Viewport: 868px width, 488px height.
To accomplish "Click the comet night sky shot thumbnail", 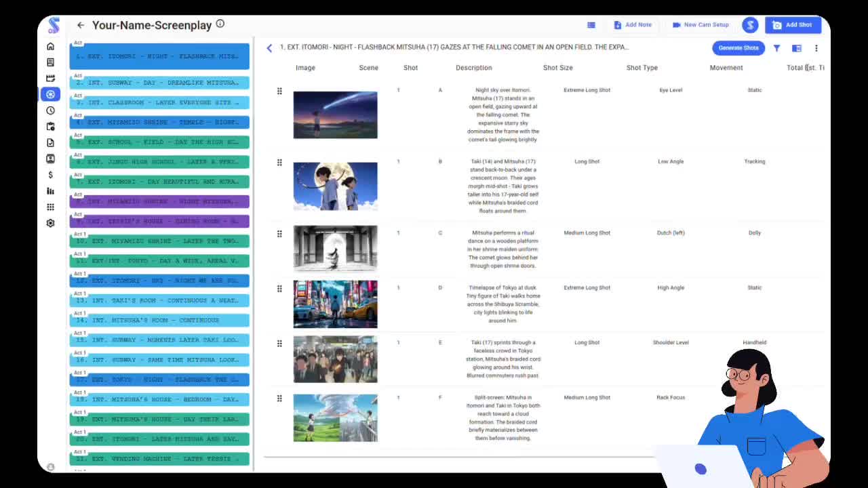I will pos(335,114).
